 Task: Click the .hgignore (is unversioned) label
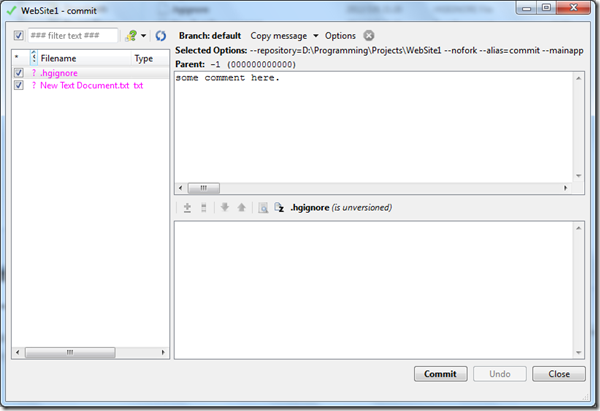coord(341,207)
